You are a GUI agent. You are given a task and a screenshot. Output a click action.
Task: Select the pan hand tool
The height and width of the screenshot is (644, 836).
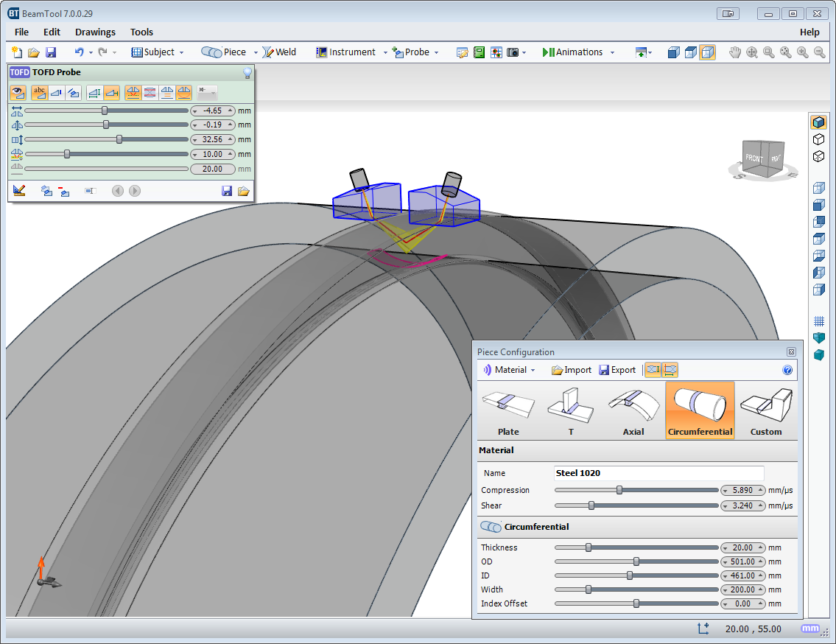pos(734,52)
